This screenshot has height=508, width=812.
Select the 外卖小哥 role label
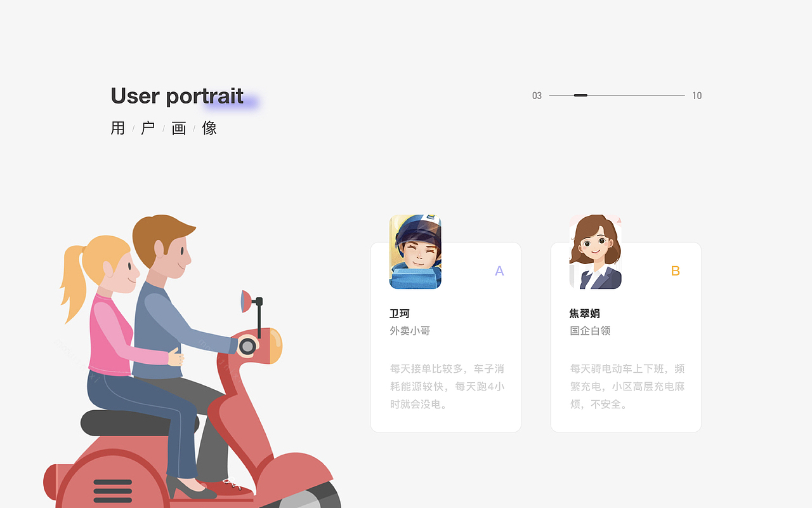(410, 330)
